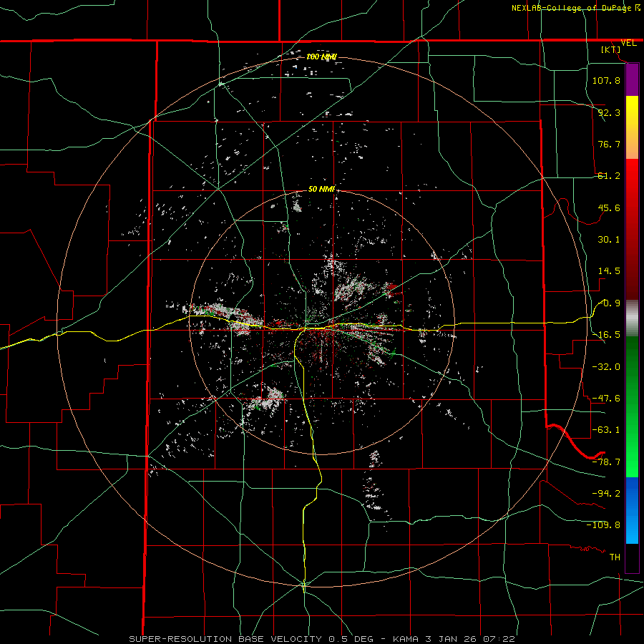Click the 50 NMI range ring label
The height and width of the screenshot is (644, 644).
(x=321, y=189)
